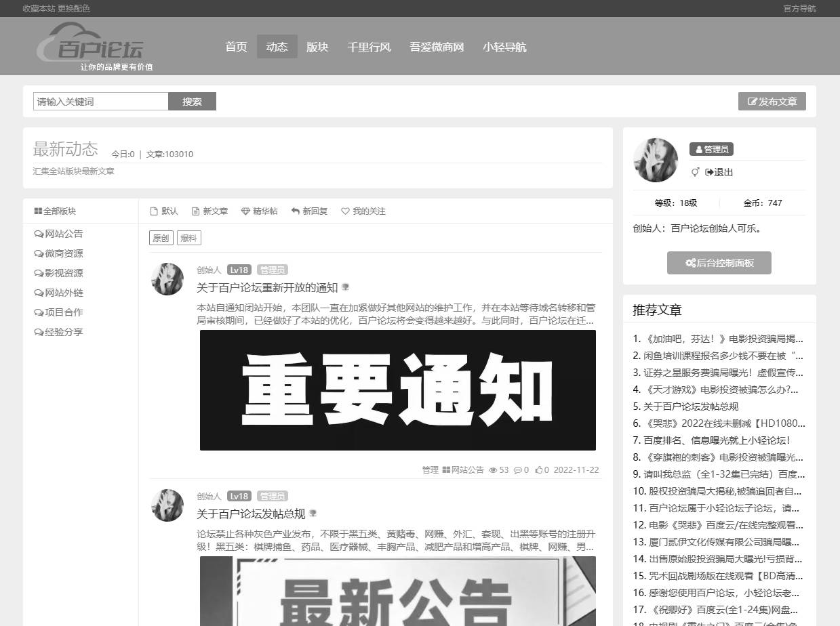Open the 后台控制面板 button
The height and width of the screenshot is (626, 840).
(x=719, y=263)
